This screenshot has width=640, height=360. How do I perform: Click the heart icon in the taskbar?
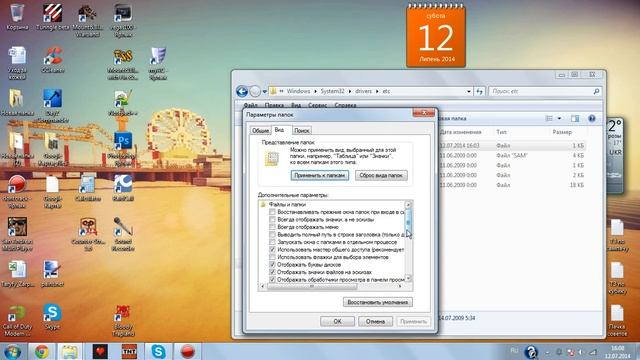point(100,351)
